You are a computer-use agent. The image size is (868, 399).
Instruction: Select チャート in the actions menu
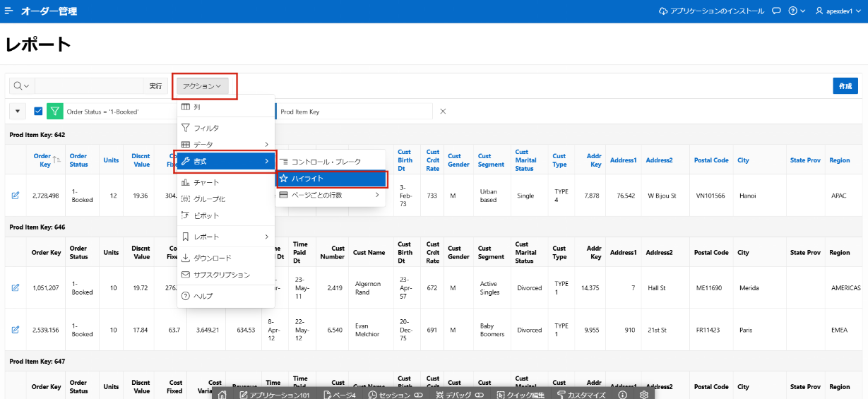[225, 182]
